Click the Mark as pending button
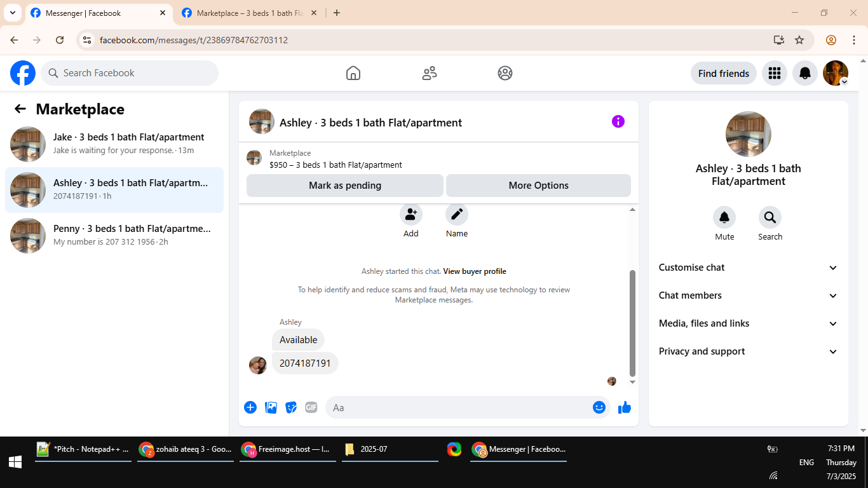The image size is (868, 488). click(x=345, y=186)
